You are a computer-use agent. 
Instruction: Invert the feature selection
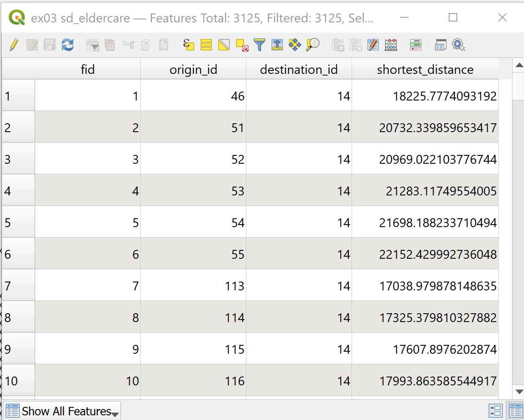pyautogui.click(x=224, y=45)
